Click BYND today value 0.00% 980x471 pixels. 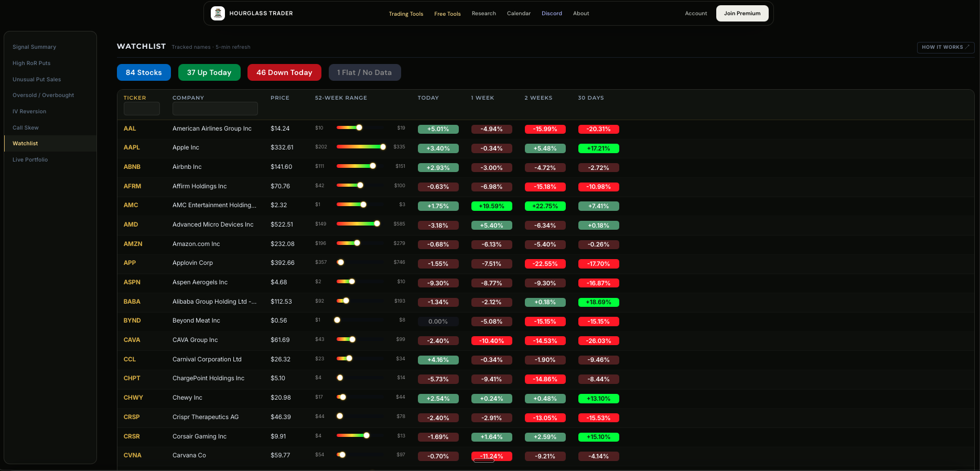pos(438,322)
